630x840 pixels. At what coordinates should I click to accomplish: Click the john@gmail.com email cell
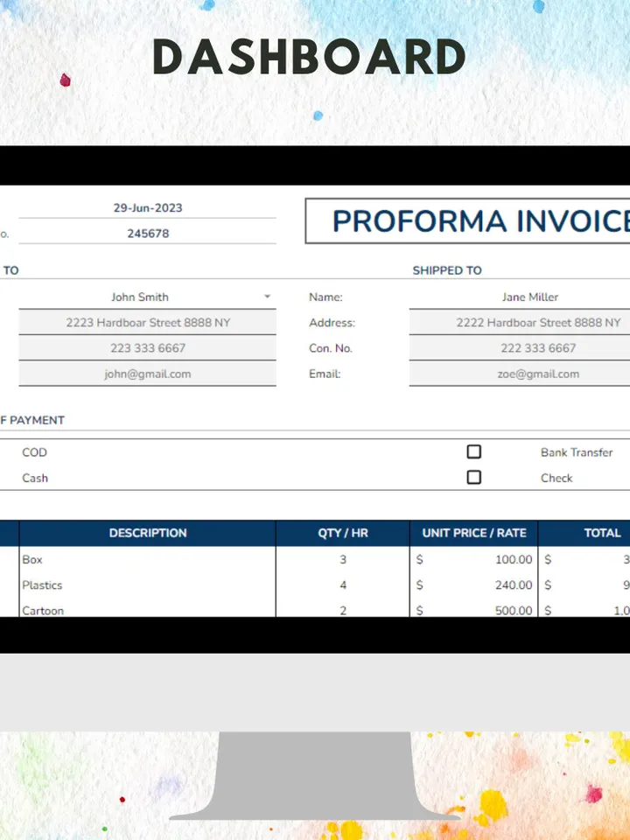click(x=148, y=374)
